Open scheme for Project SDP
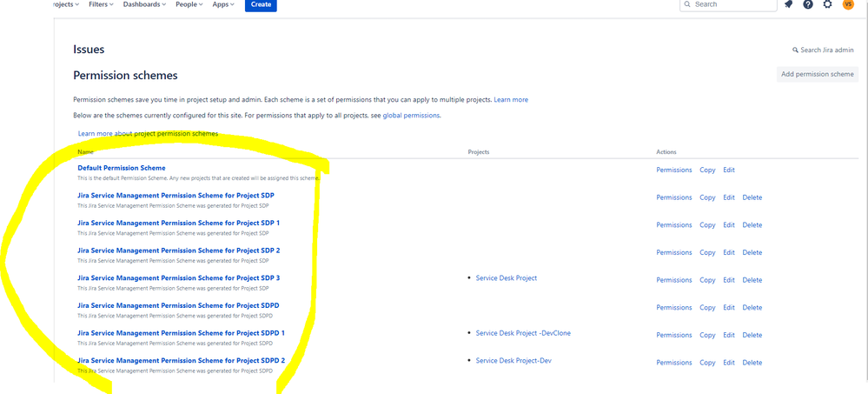 (176, 196)
